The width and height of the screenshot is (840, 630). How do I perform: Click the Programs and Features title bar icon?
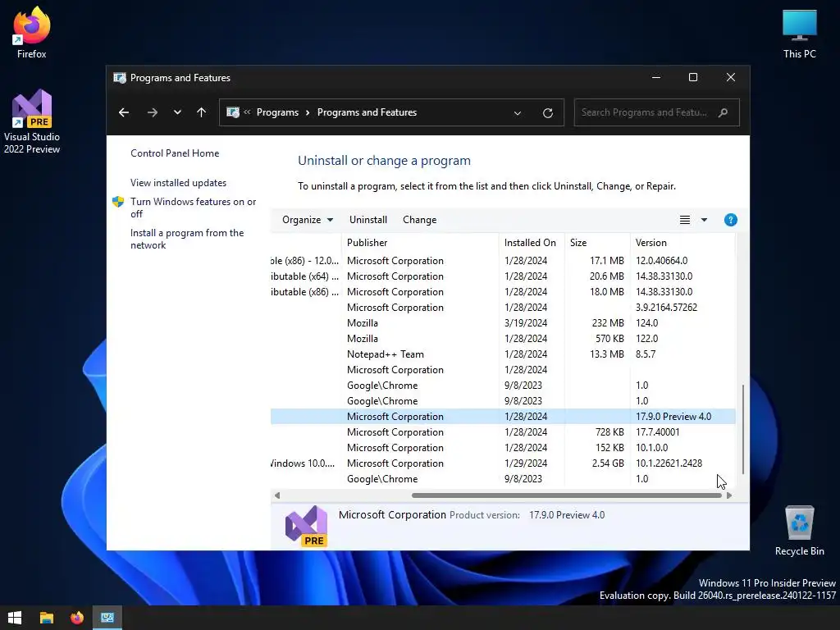click(120, 78)
